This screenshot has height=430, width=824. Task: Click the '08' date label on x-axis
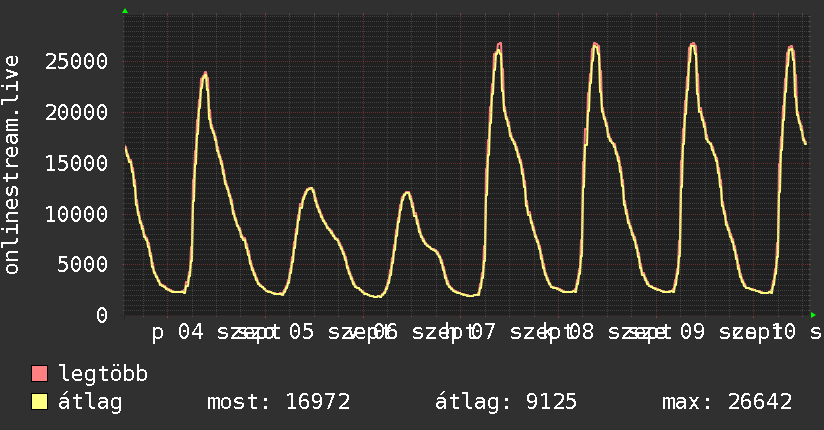[581, 332]
